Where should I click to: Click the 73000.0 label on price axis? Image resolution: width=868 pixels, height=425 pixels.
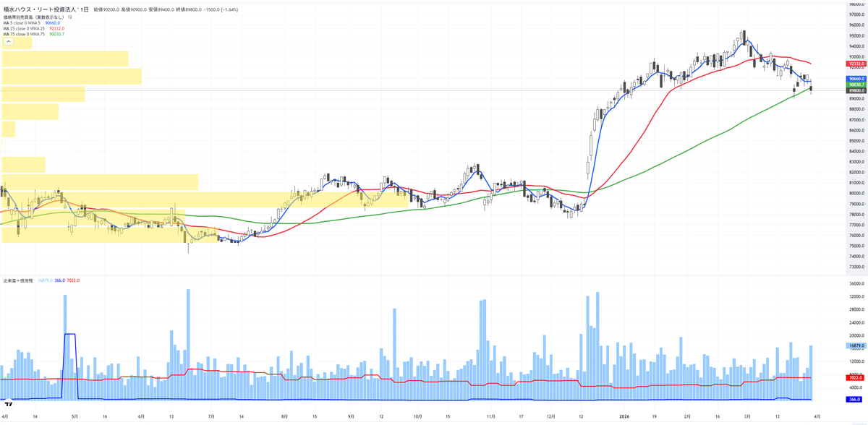click(x=856, y=267)
